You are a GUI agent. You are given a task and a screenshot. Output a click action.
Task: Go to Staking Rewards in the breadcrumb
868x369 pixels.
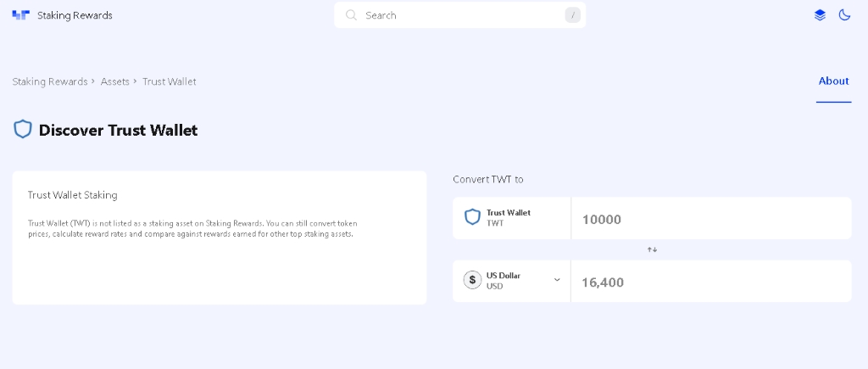(x=50, y=81)
